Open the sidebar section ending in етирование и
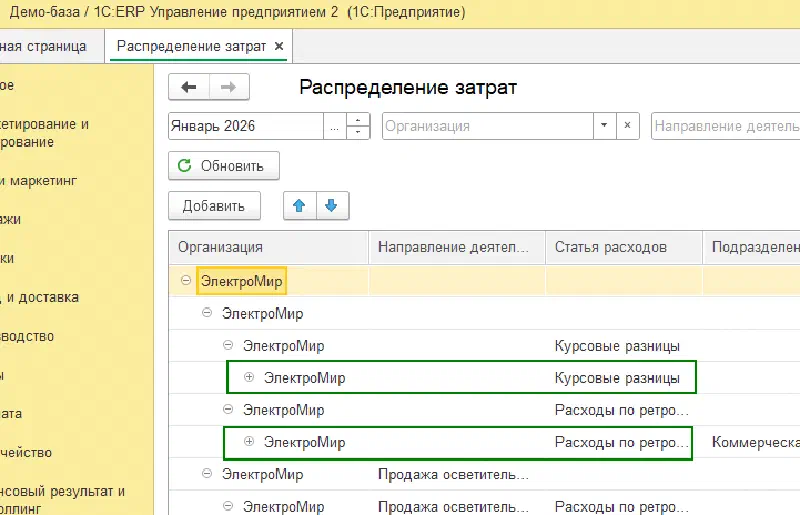The width and height of the screenshot is (800, 515). tap(44, 133)
